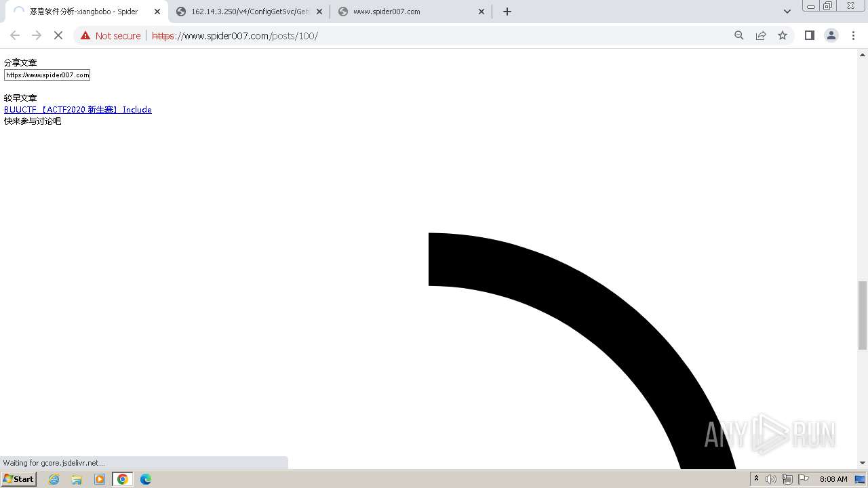Expand the tab search dropdown
The image size is (868, 488).
click(787, 12)
